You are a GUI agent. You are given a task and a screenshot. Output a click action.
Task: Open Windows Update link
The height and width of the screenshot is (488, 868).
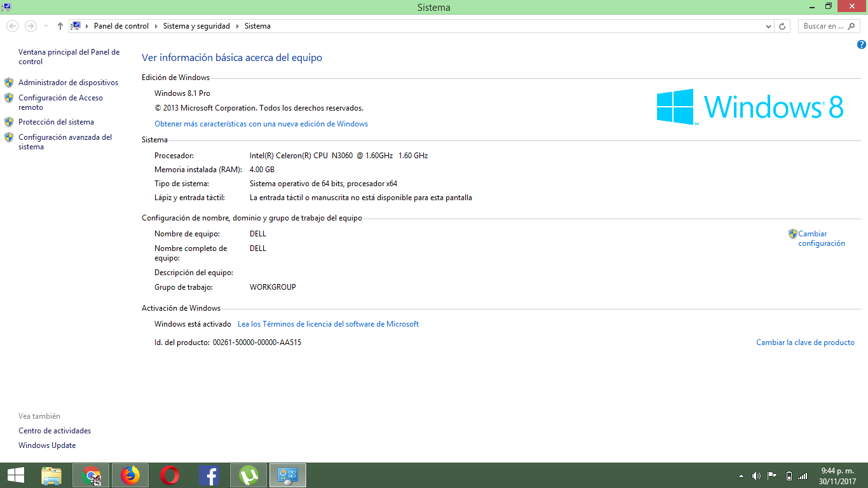47,445
